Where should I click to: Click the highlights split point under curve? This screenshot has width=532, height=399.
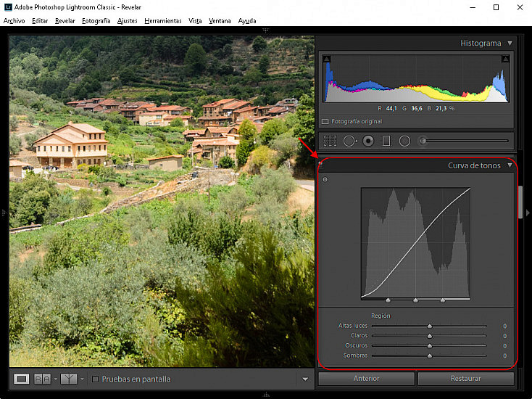443,300
